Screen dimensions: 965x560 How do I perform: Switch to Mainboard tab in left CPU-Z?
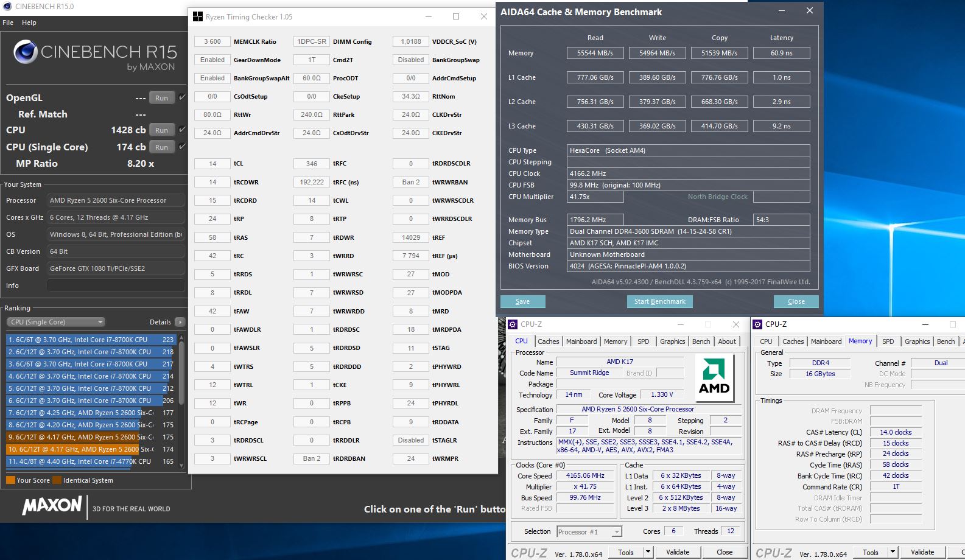coord(581,341)
